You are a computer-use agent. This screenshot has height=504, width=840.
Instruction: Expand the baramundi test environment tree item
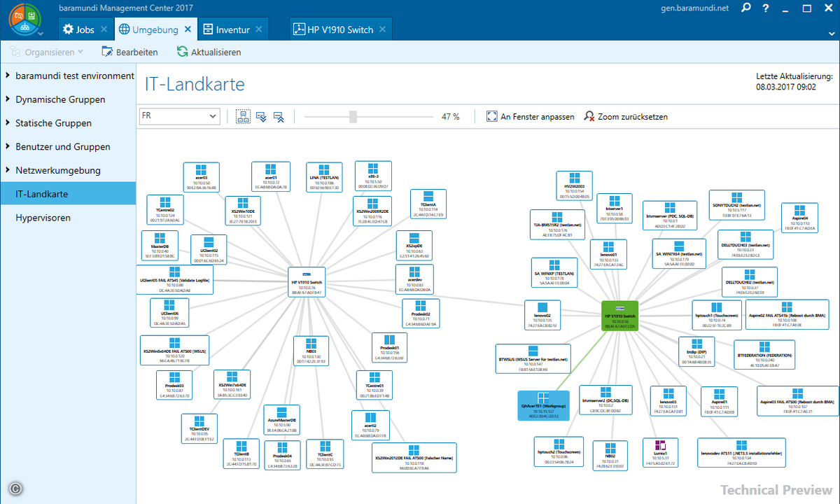tap(8, 76)
